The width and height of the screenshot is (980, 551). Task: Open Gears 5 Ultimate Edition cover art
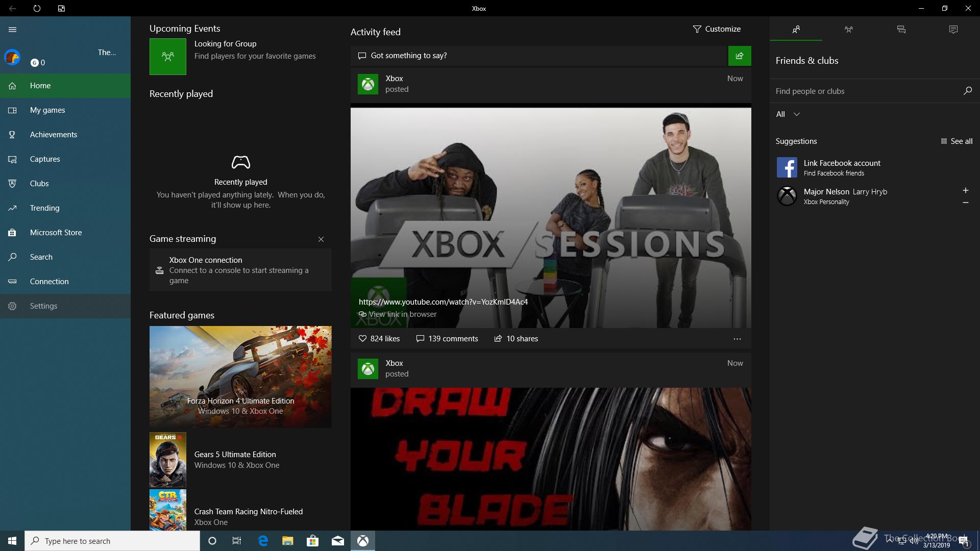[x=168, y=460]
